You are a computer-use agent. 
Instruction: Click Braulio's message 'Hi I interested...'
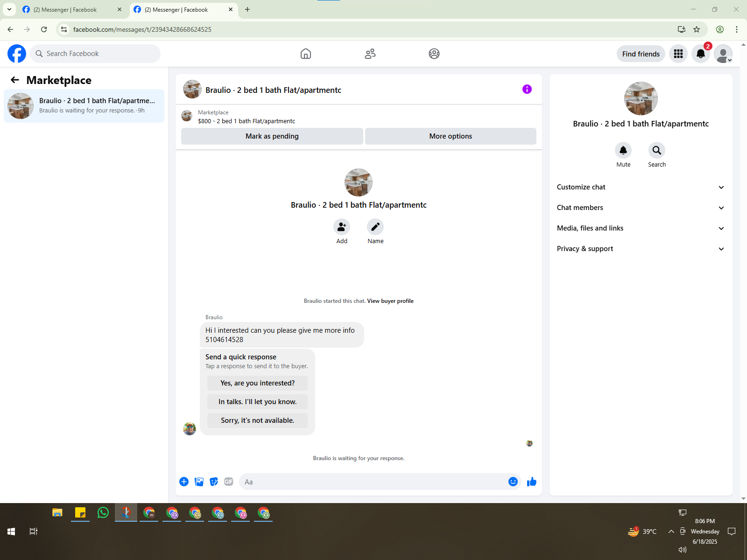point(282,335)
